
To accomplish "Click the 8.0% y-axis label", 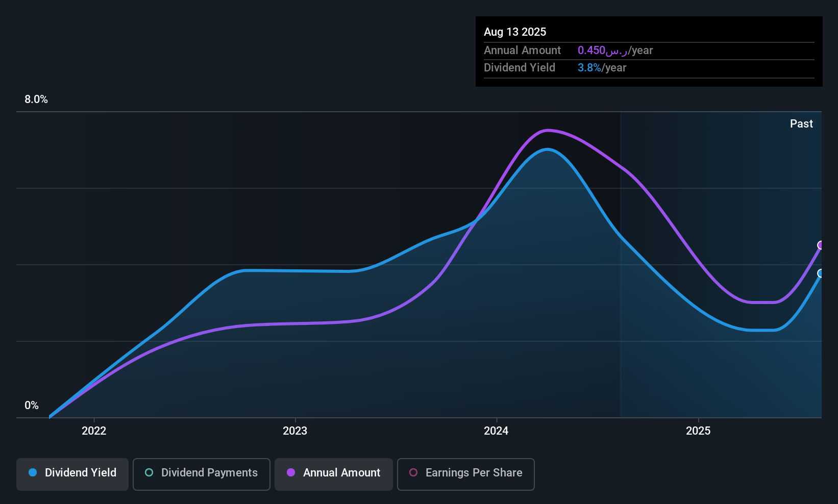I will 36,99.
